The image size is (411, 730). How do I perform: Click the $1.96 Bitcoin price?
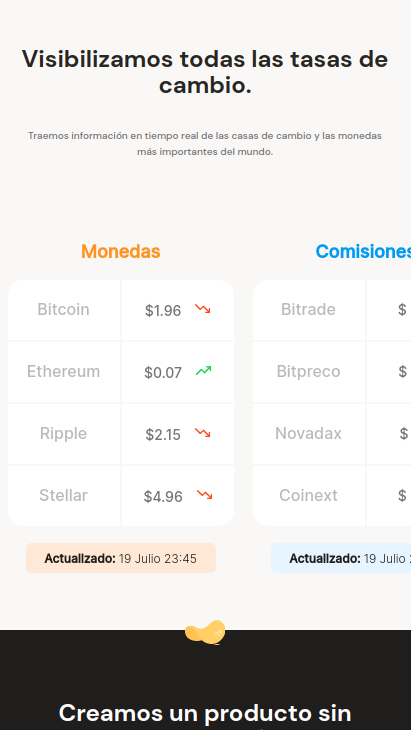tap(163, 311)
